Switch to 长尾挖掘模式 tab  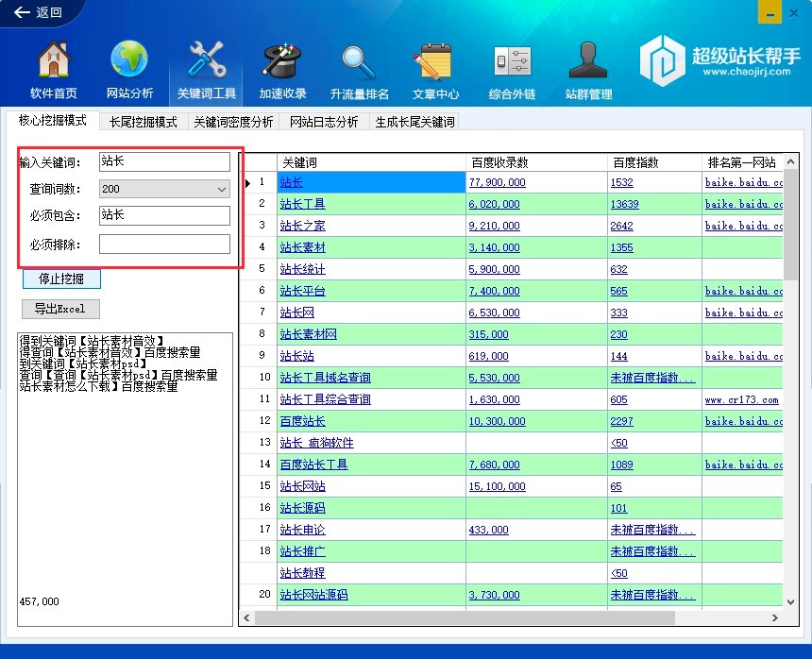coord(143,122)
